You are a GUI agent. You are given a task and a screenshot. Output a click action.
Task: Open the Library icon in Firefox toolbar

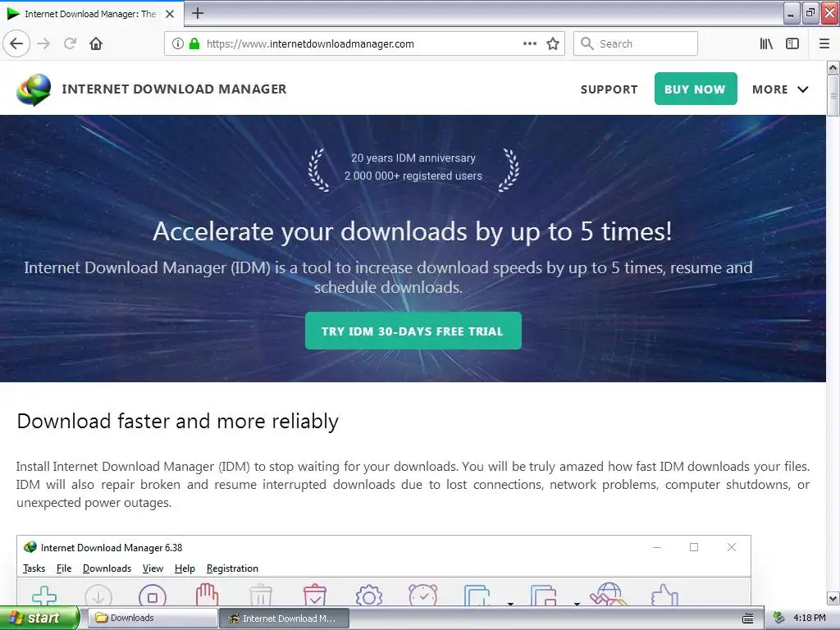(766, 43)
